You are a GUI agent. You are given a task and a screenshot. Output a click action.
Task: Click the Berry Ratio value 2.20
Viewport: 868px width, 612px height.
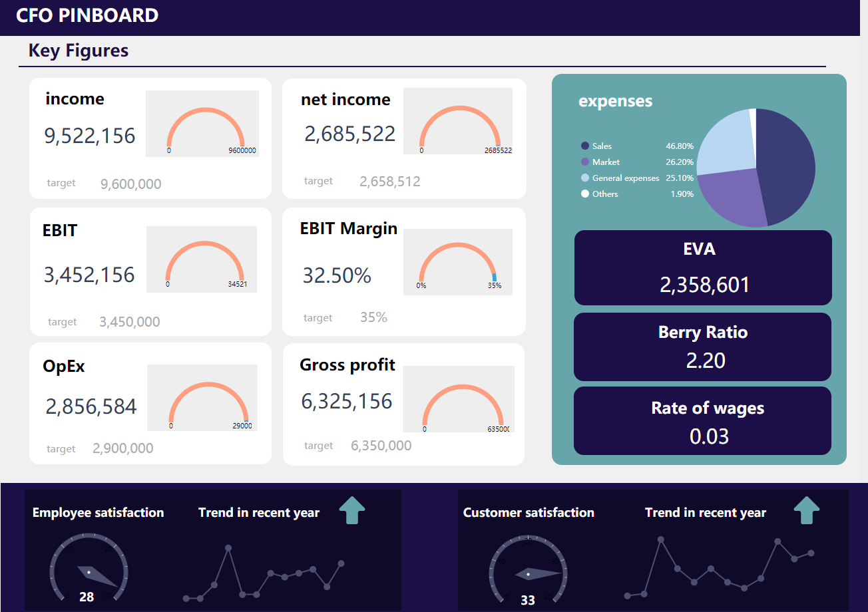(x=706, y=361)
